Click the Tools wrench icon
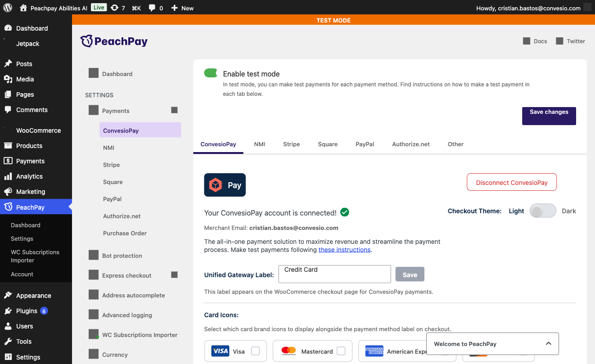 (8, 341)
